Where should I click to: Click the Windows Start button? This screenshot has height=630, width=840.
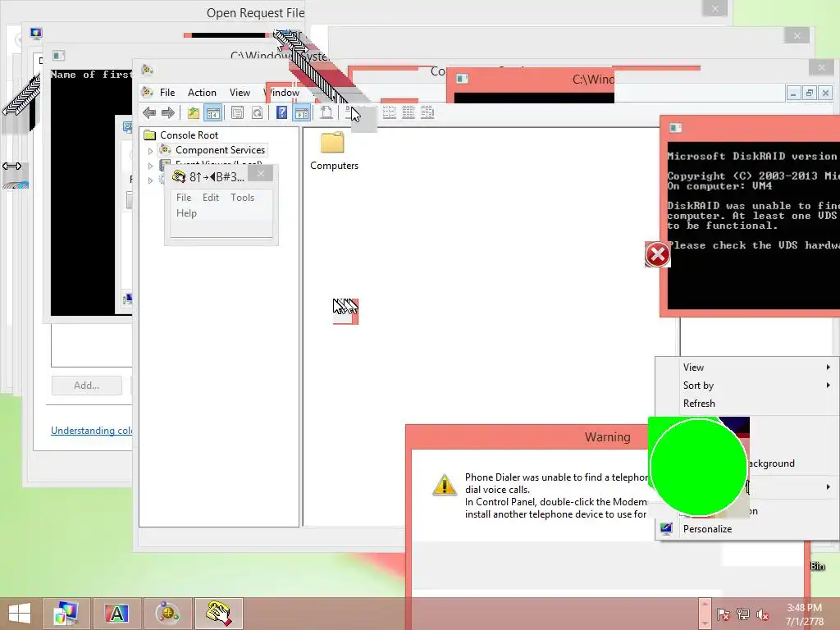(20, 614)
